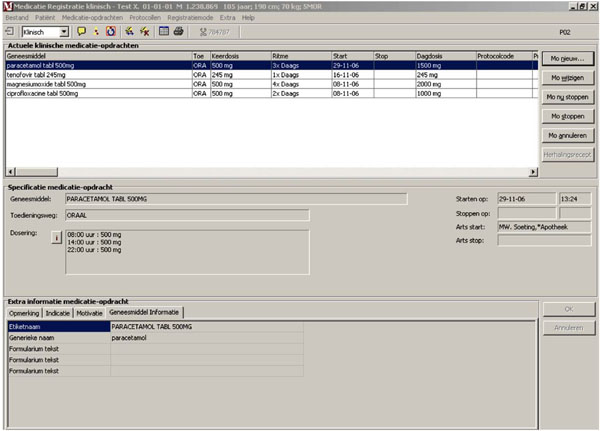Click the horizontal scrollbar right arrow
Viewport: 600px width, 431px height.
532,172
